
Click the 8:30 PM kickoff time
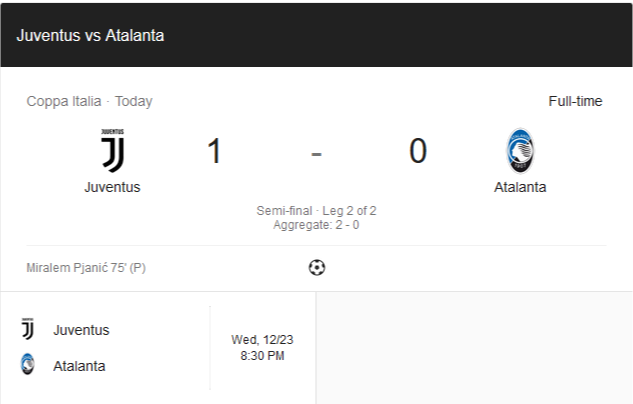coord(262,356)
